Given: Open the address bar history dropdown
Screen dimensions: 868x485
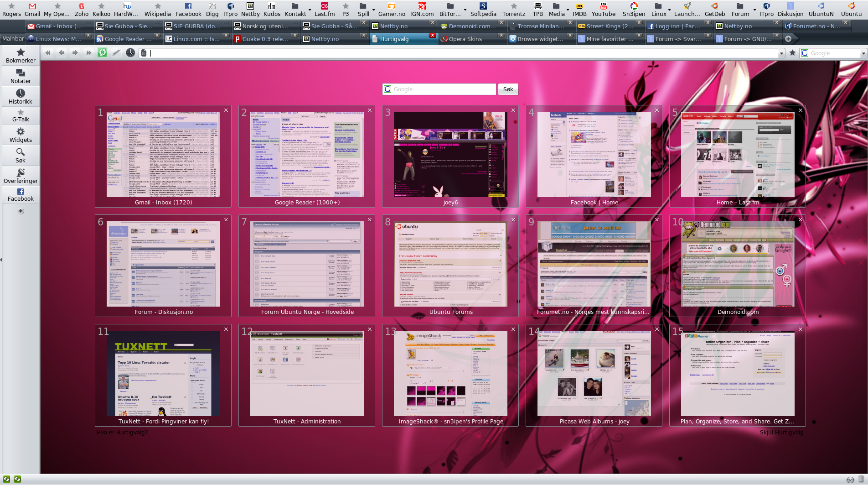Looking at the screenshot, I should point(781,53).
